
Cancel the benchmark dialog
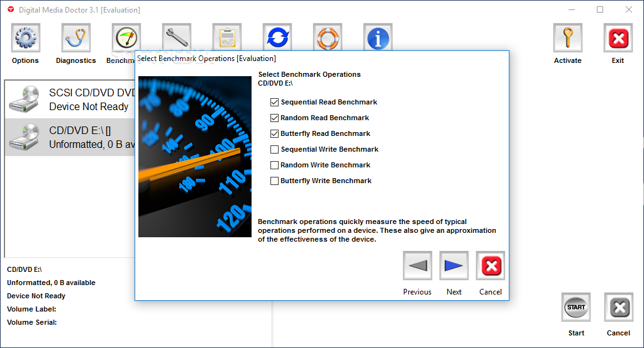click(x=491, y=266)
